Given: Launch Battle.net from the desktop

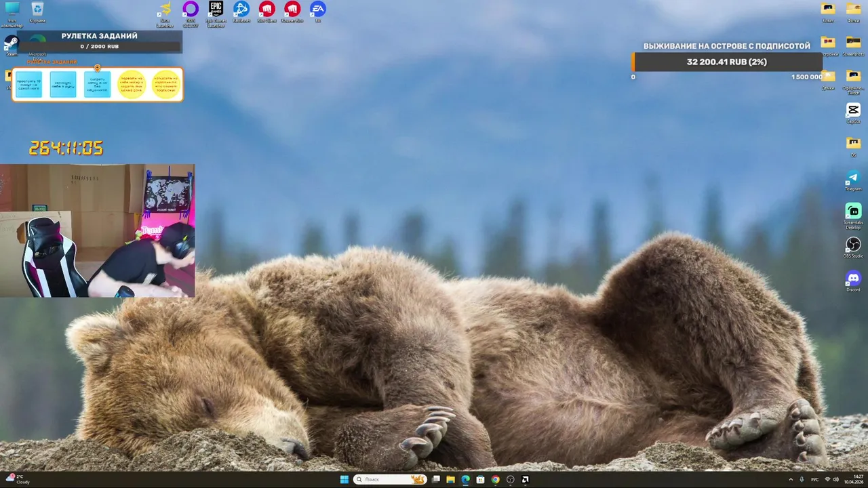Looking at the screenshot, I should [x=241, y=12].
